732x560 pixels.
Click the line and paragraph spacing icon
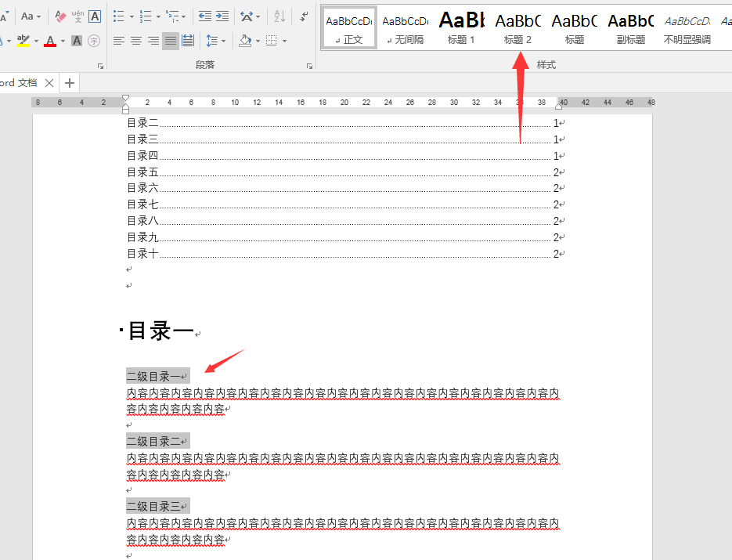[x=212, y=41]
